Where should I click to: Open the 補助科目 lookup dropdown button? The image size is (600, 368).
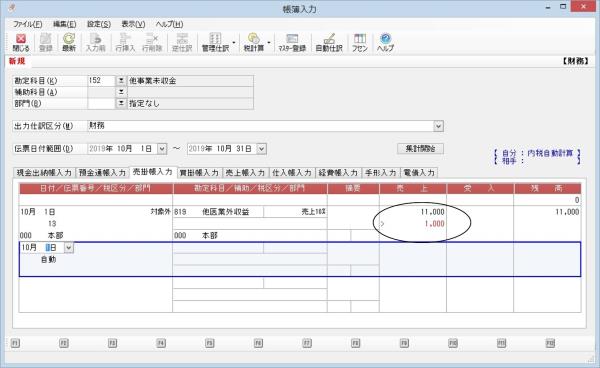[121, 92]
